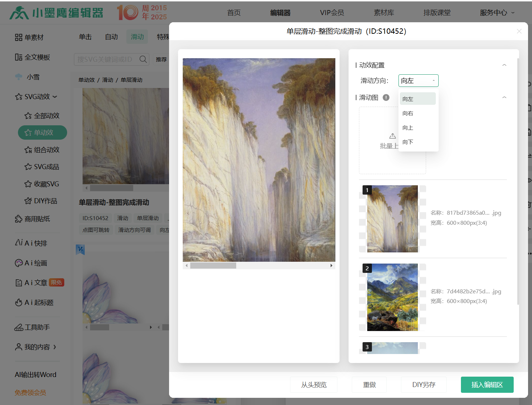Click the preview horizontal scrollbar thumb
Viewport: 532px width, 405px height.
coord(213,266)
